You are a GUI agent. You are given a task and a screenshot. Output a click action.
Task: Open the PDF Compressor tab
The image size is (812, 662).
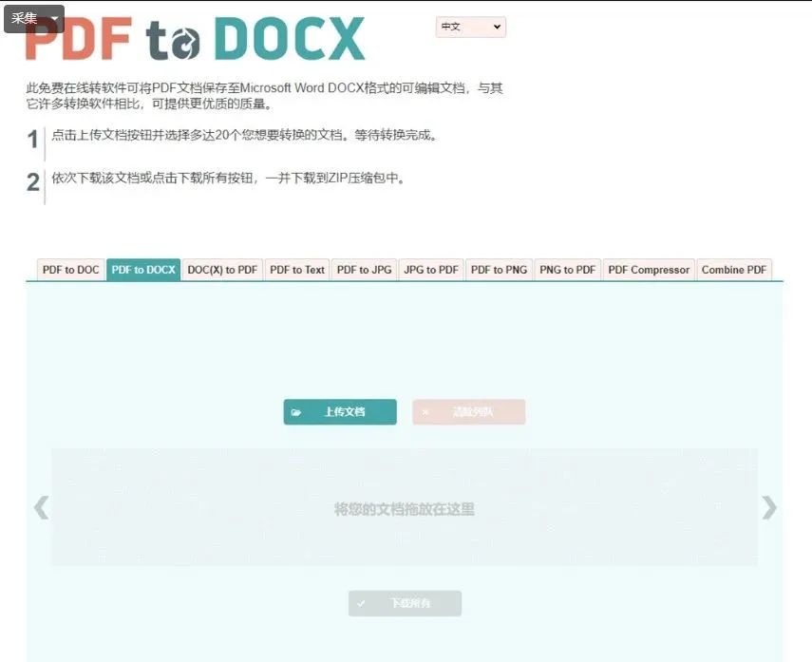pyautogui.click(x=649, y=269)
